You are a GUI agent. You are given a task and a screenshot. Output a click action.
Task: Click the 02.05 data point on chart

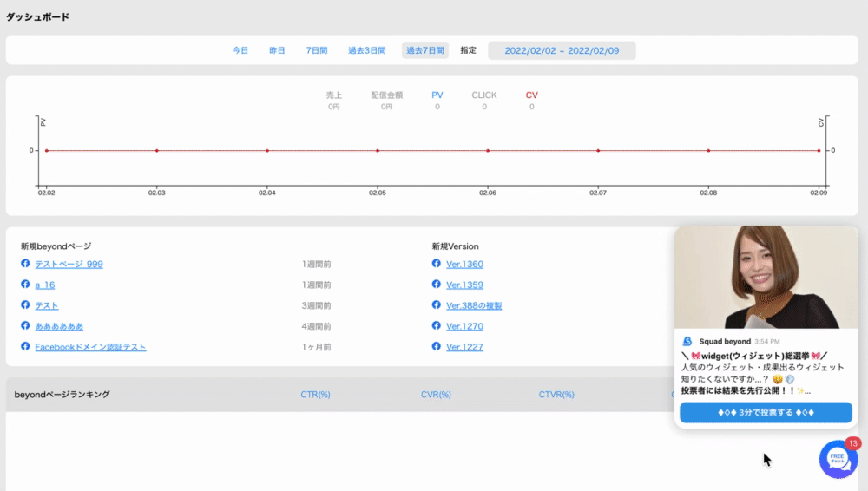tap(378, 151)
